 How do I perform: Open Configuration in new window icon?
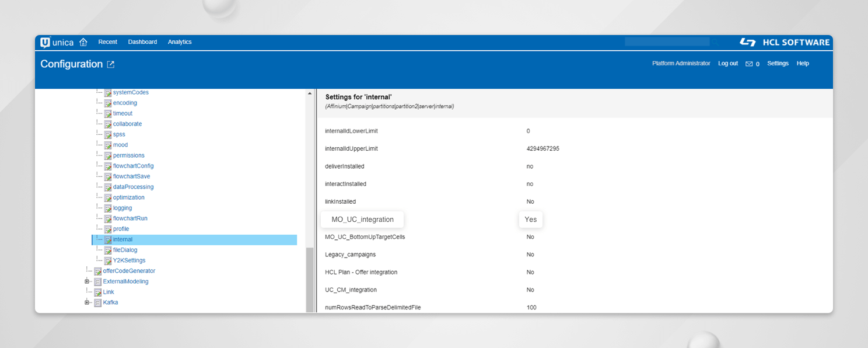[x=111, y=64]
